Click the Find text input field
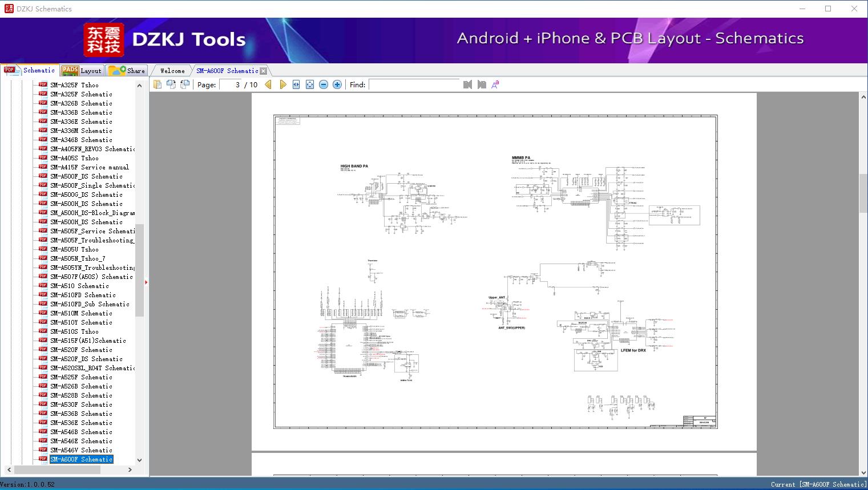The width and height of the screenshot is (868, 490). 414,84
